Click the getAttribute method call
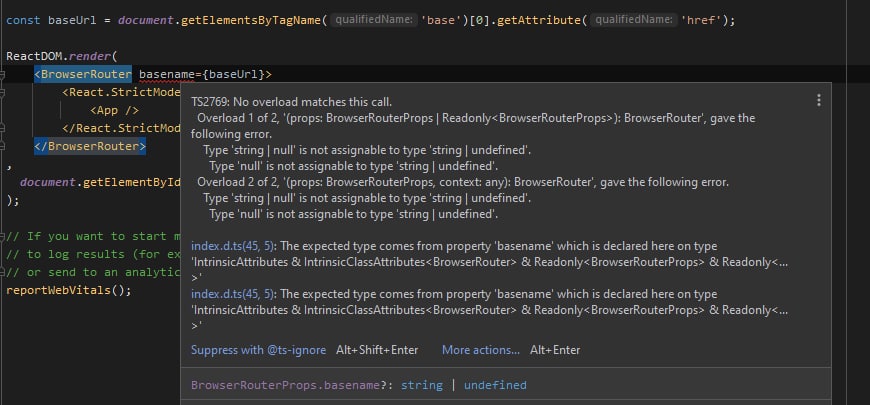The image size is (870, 405). [x=538, y=21]
